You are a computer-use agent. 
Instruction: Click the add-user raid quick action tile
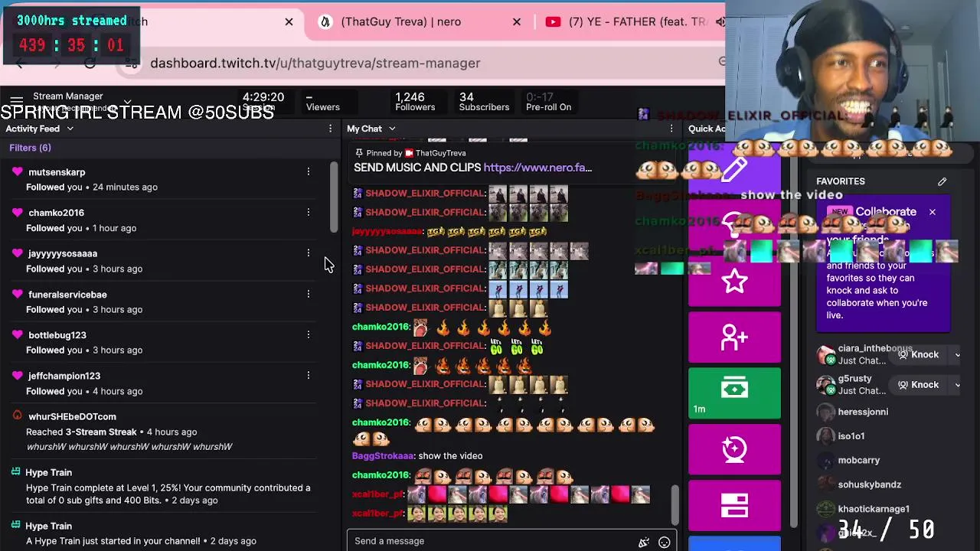tap(734, 337)
